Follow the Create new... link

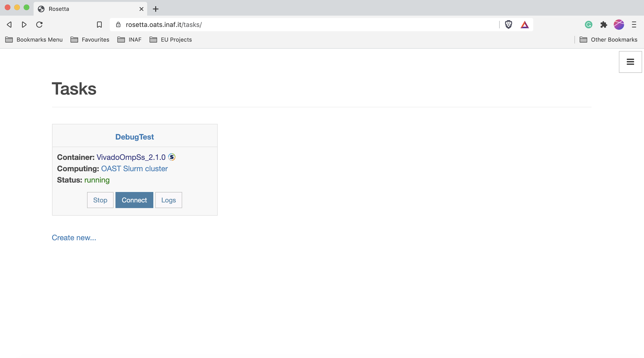[x=74, y=238]
